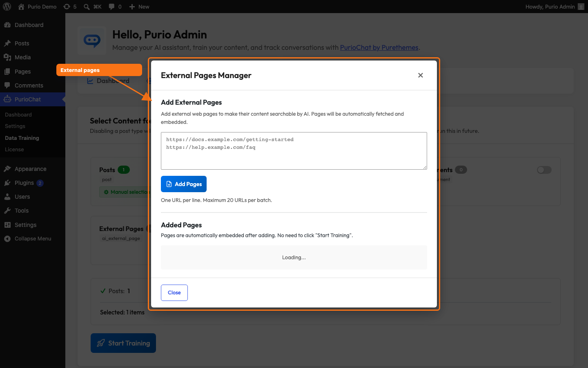Open the search ⌘K icon in admin bar
588x368 pixels.
pyautogui.click(x=92, y=7)
